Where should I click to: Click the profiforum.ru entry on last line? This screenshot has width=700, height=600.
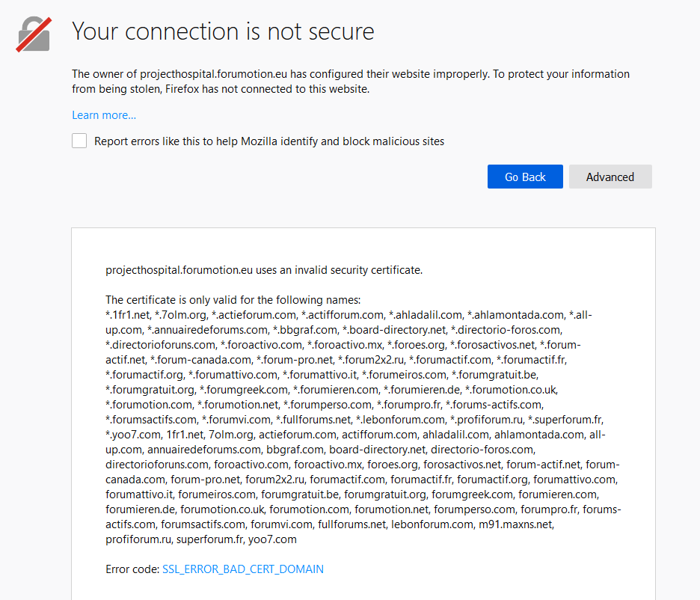tap(138, 539)
